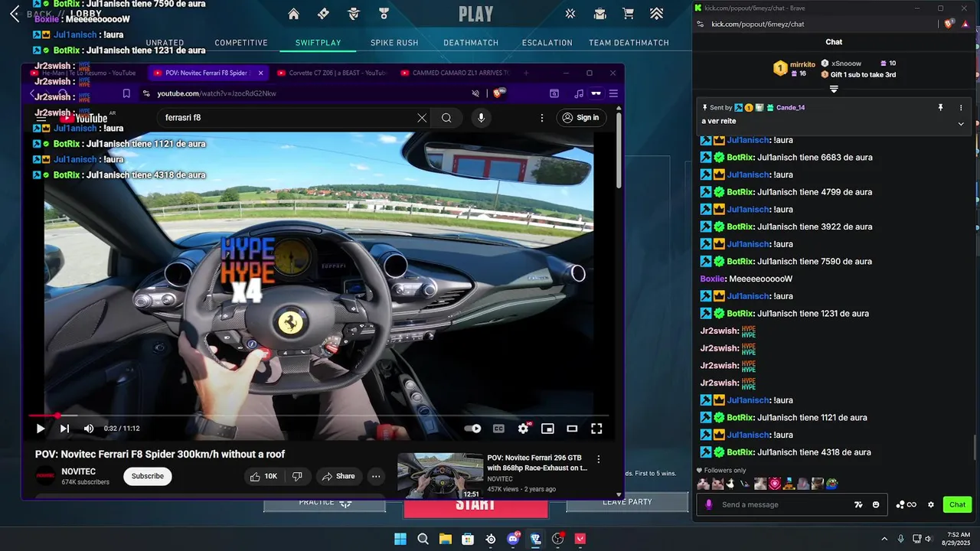Open File Explorer from the taskbar
This screenshot has height=551, width=980.
tap(445, 539)
